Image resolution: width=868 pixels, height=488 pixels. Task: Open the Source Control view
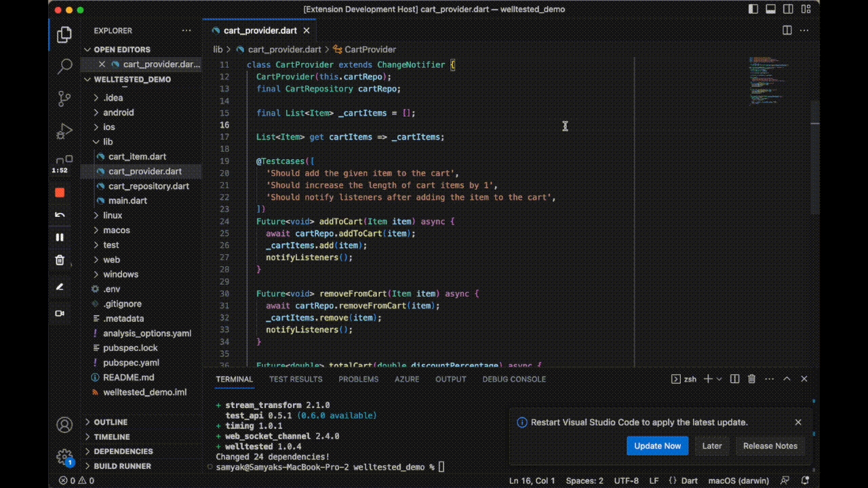[x=64, y=98]
